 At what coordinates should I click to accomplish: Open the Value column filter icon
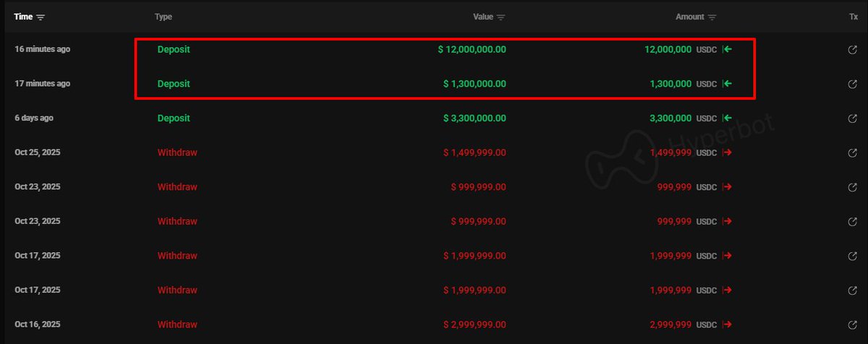(501, 17)
